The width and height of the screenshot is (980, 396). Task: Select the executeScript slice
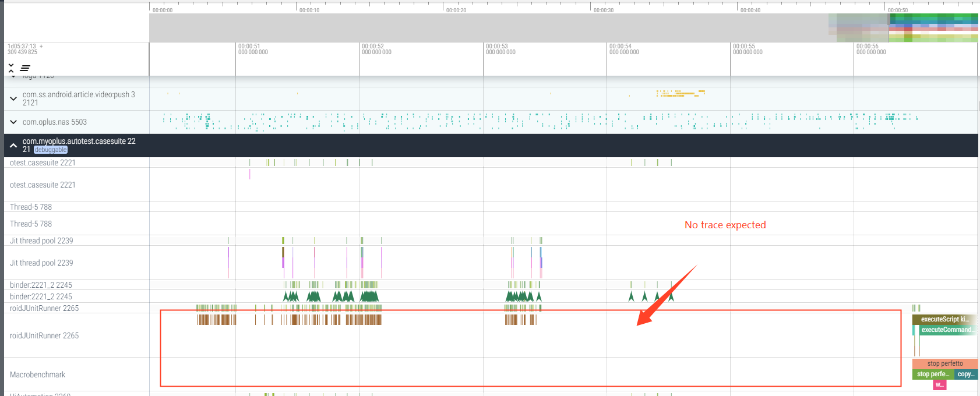[x=944, y=319]
